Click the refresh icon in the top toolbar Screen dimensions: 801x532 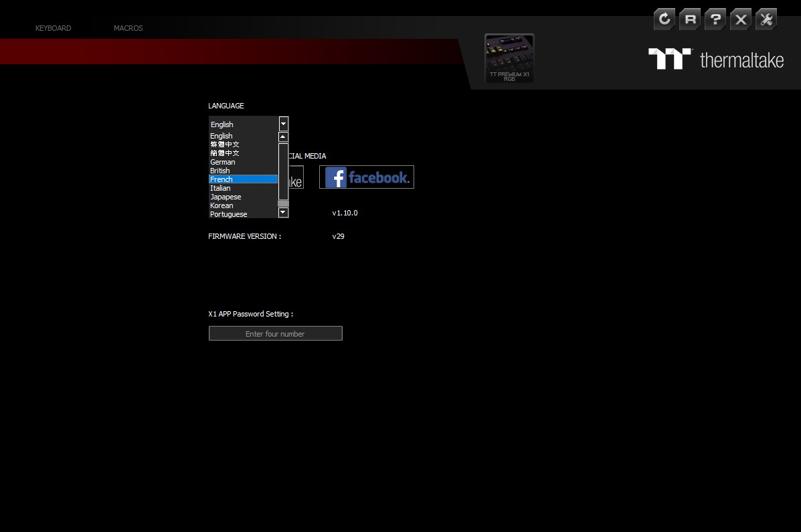tap(664, 19)
